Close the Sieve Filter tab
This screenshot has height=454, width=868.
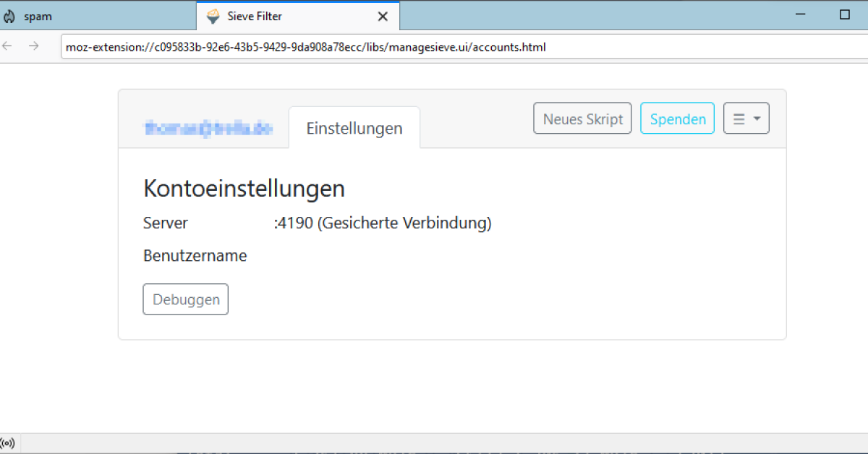pos(383,16)
